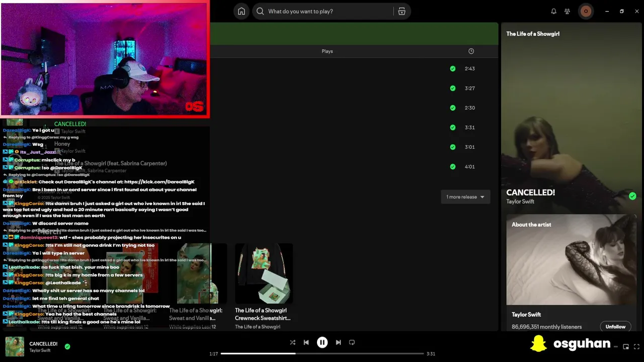The height and width of the screenshot is (362, 644).
Task: Click the 2:43 duration
Action: (x=470, y=68)
